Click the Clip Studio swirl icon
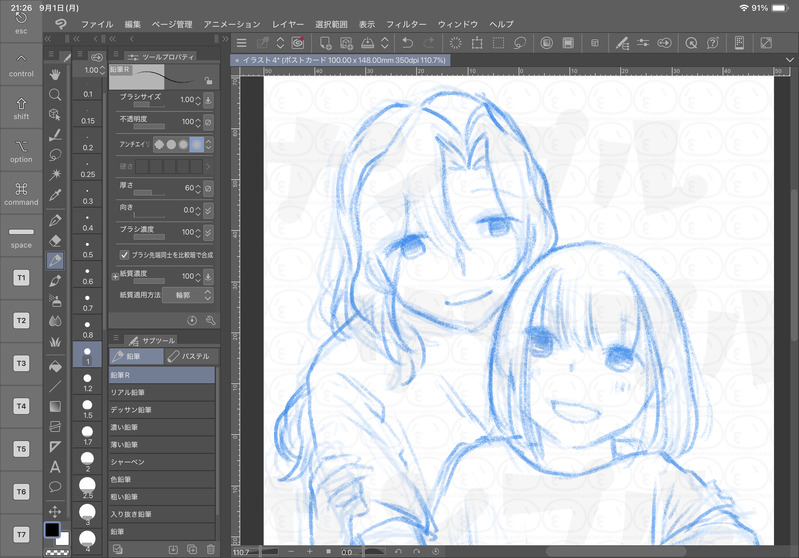Screen dimensions: 799x558 [61, 24]
